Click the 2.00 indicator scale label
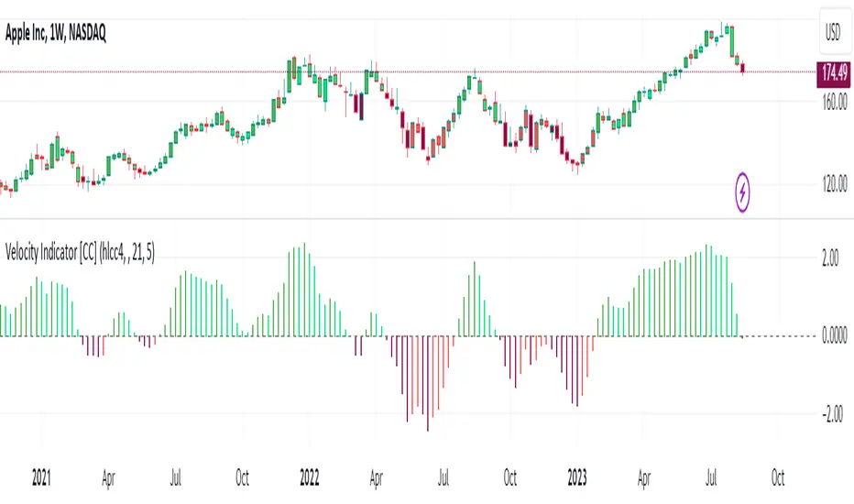The image size is (854, 504). (830, 259)
